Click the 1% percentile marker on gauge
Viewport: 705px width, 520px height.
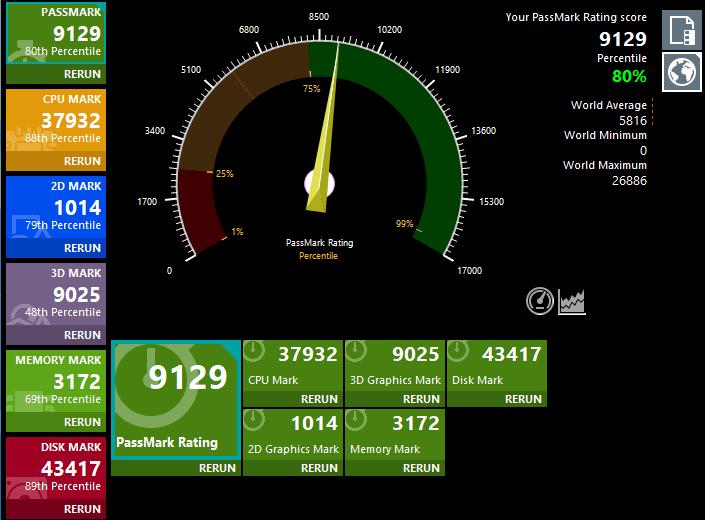[x=237, y=231]
